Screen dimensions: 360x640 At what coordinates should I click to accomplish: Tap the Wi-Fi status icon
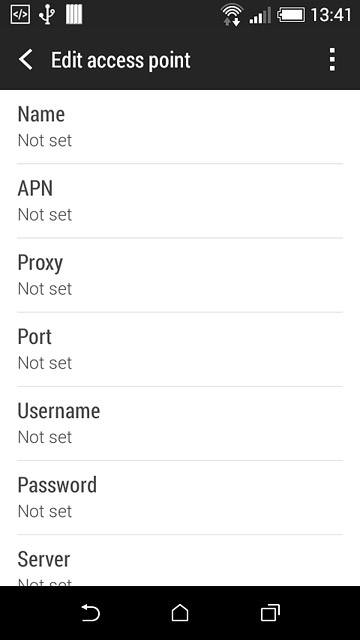point(232,15)
